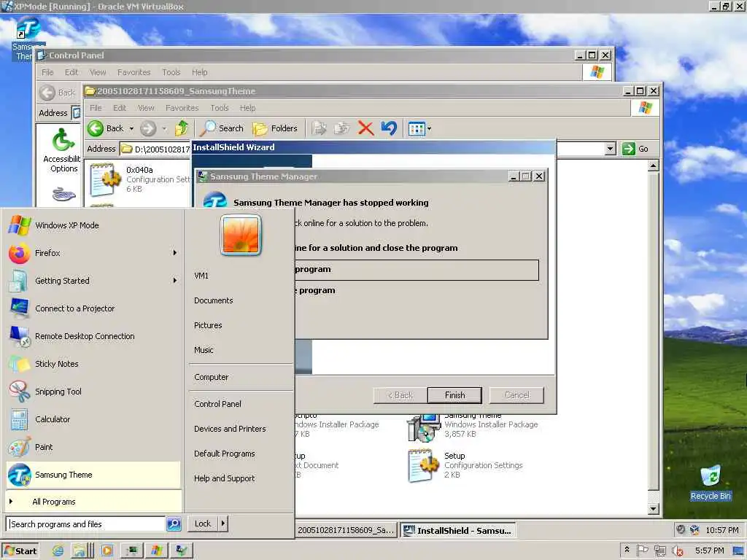This screenshot has width=747, height=560.
Task: Expand Getting Started submenu arrow
Action: point(175,281)
